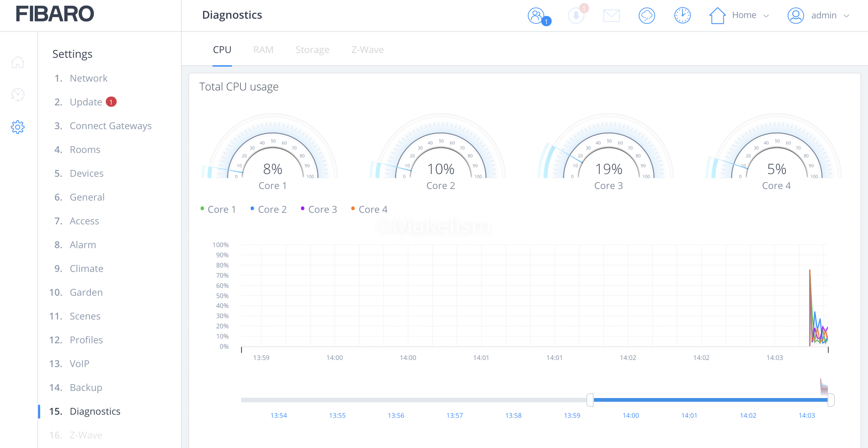Open settings gear in left sidebar

pyautogui.click(x=18, y=127)
